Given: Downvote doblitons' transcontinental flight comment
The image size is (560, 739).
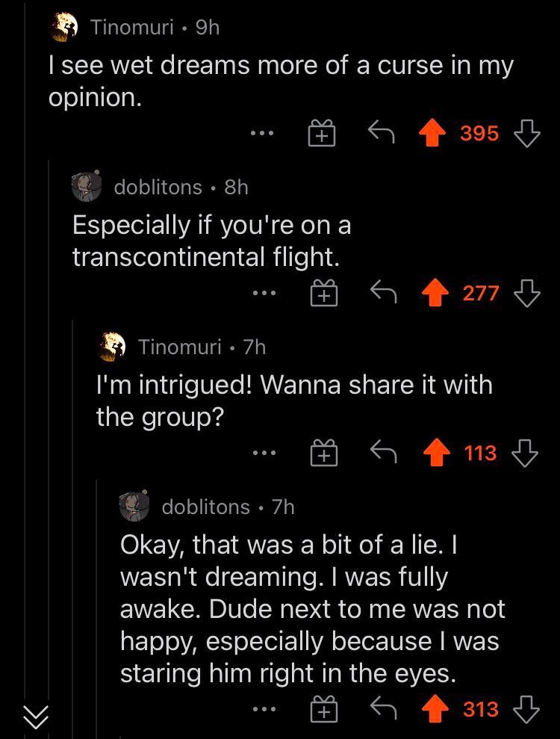Looking at the screenshot, I should pos(527,294).
